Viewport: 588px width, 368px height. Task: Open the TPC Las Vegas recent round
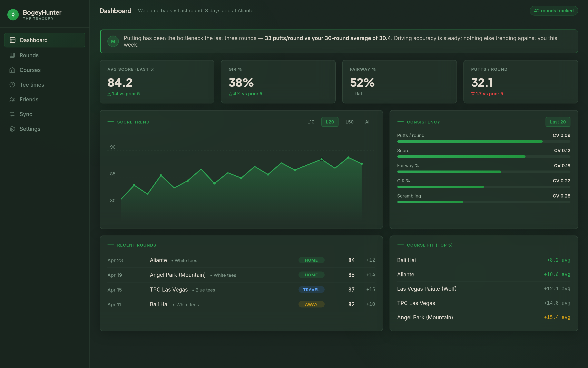coord(241,290)
